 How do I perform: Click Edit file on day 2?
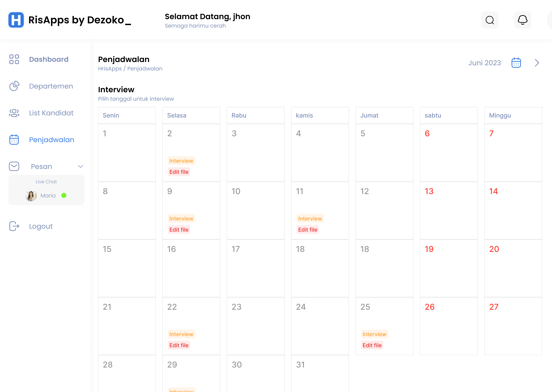179,172
